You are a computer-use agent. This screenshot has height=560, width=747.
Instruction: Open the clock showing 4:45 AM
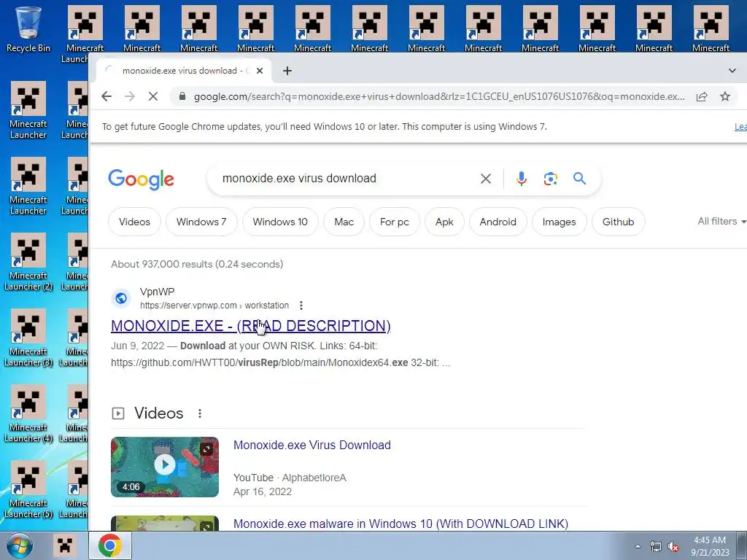[x=710, y=546]
